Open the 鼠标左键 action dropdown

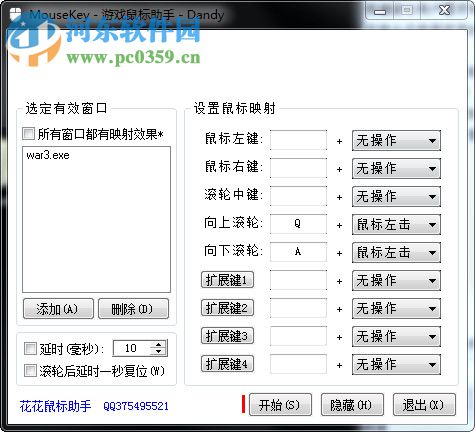coord(396,140)
